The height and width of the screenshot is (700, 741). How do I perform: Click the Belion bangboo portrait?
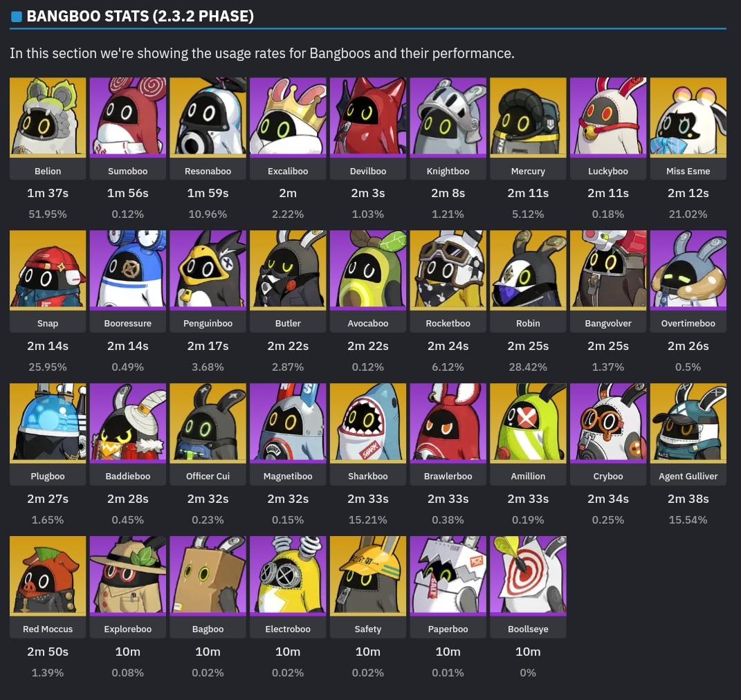click(48, 118)
